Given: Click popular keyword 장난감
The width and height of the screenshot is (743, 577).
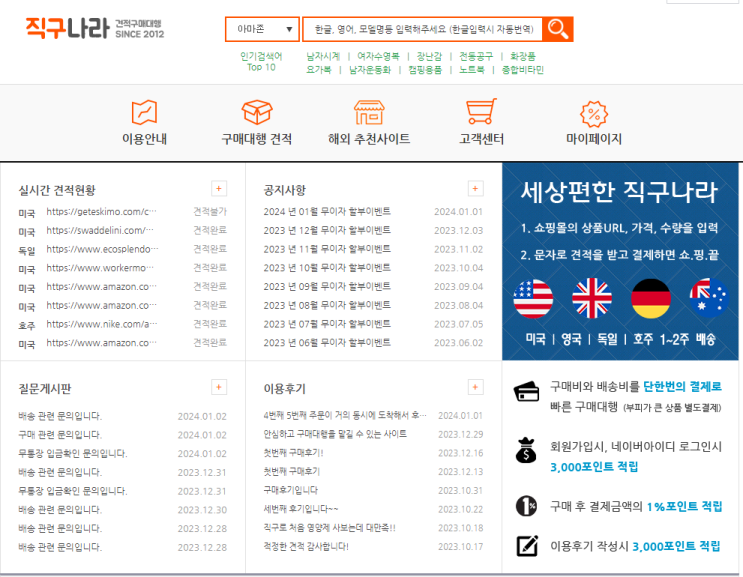Looking at the screenshot, I should click(x=429, y=56).
